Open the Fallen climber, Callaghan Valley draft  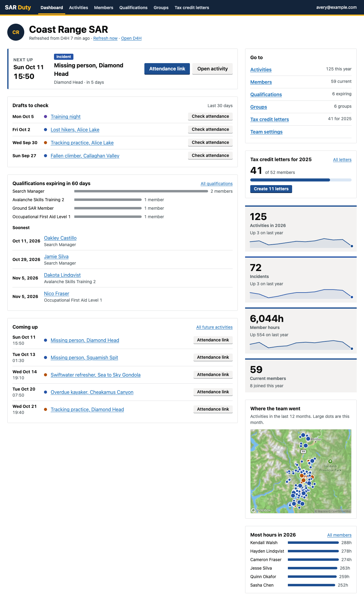(x=85, y=156)
